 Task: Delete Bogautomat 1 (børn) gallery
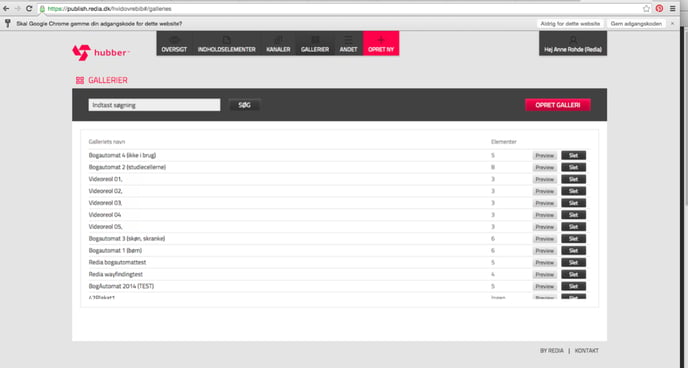[573, 250]
